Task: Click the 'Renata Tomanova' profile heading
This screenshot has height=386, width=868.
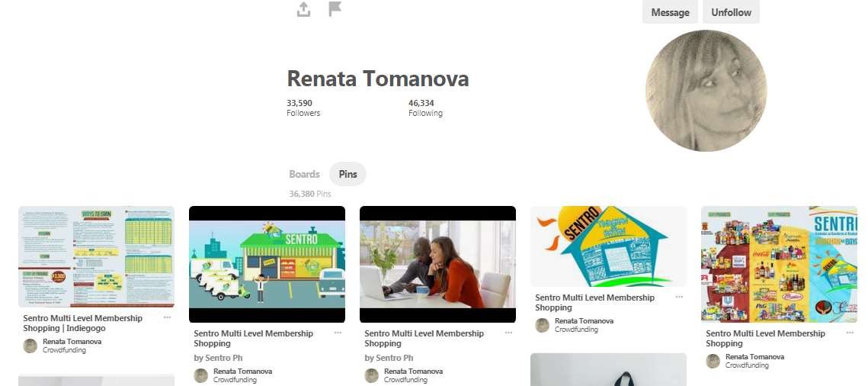Action: tap(377, 79)
